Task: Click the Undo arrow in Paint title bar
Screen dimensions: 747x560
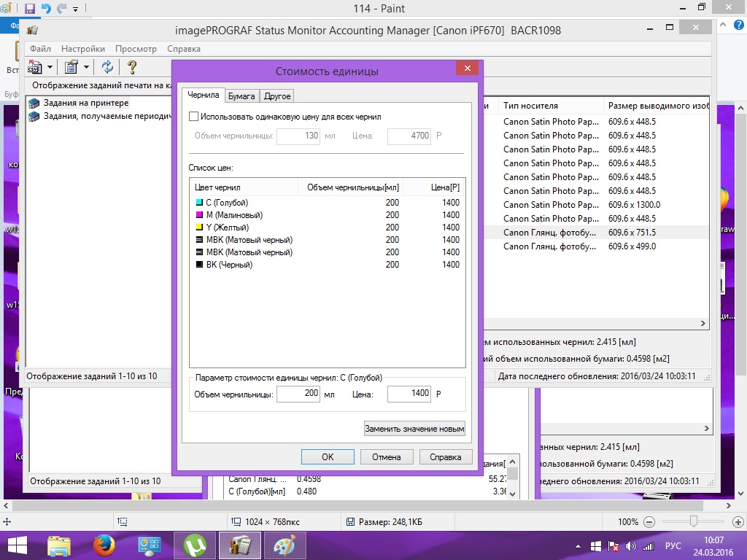Action: [46, 8]
